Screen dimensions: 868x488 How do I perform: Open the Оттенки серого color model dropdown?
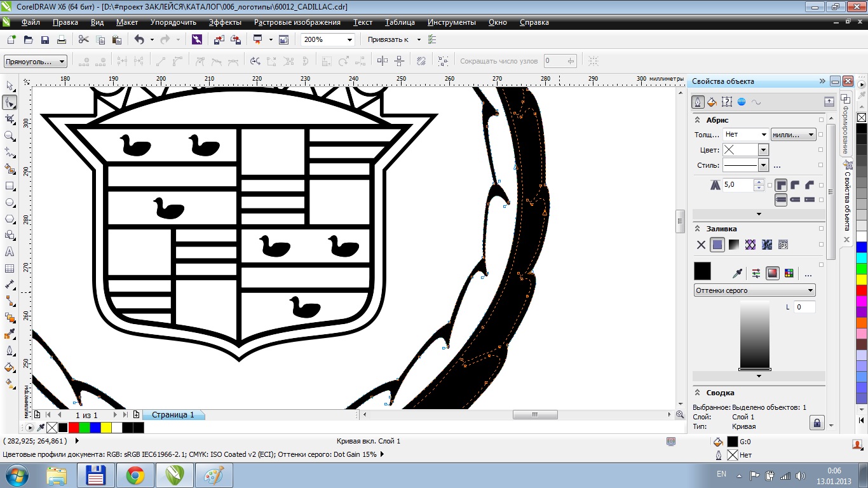point(754,290)
